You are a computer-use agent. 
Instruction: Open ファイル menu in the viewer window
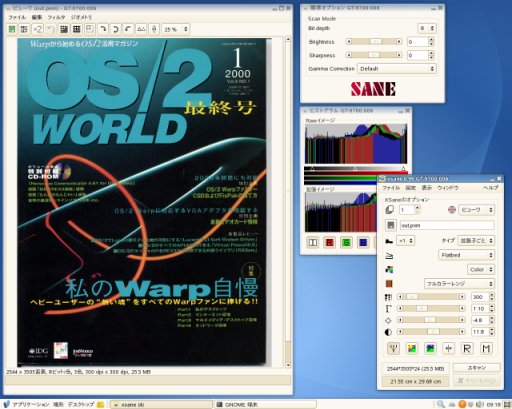[x=17, y=17]
